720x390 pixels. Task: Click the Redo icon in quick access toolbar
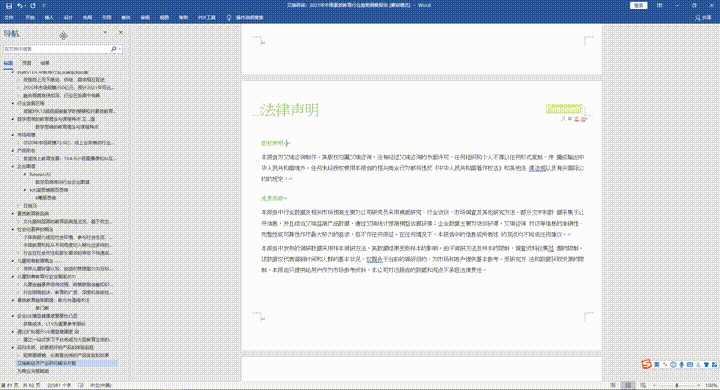33,6
